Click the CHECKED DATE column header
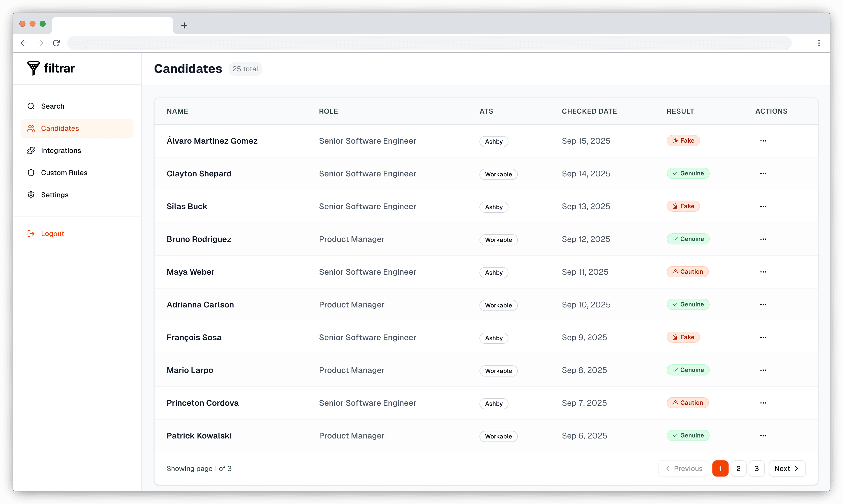Viewport: 843px width, 504px height. click(589, 111)
